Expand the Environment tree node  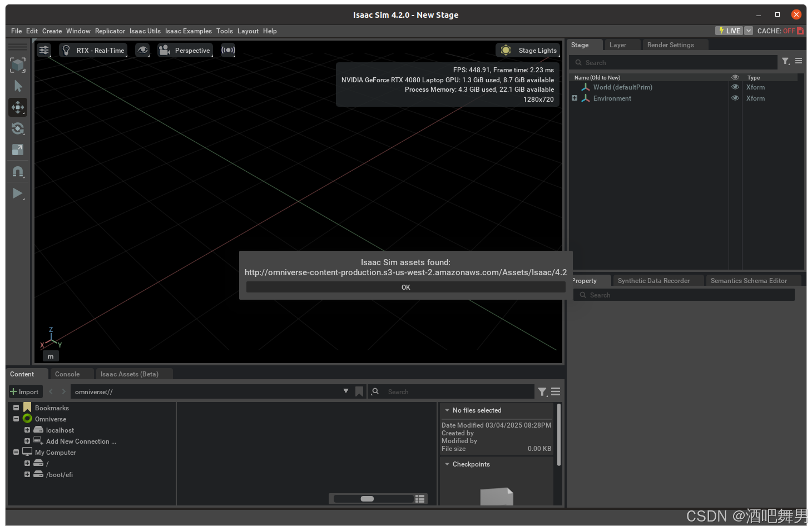[575, 98]
